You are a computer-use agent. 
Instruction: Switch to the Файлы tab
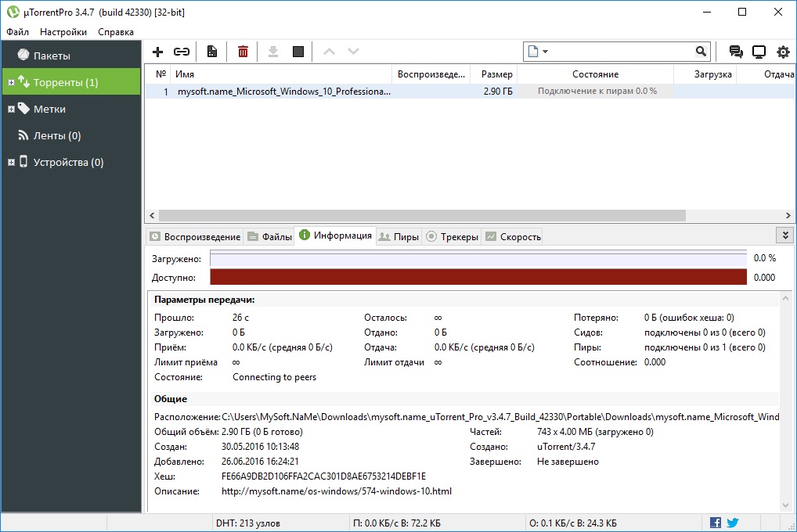tap(269, 237)
